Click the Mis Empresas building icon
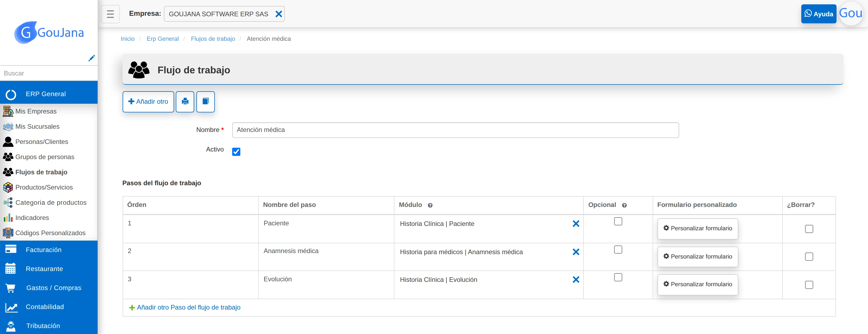The height and width of the screenshot is (334, 868). [8, 111]
